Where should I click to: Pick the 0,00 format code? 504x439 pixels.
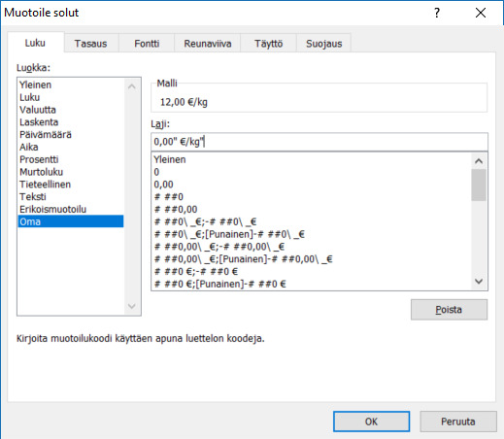point(163,185)
